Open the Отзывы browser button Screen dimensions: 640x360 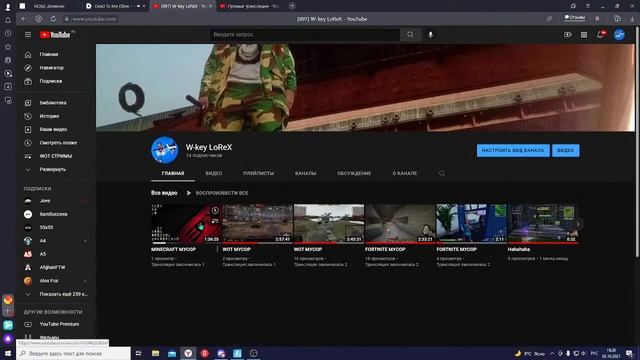pyautogui.click(x=575, y=18)
